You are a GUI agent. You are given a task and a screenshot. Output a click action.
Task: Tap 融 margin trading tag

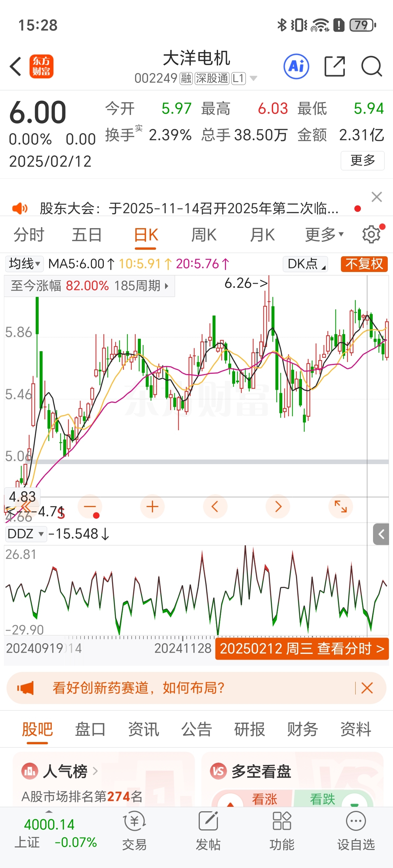[x=186, y=79]
